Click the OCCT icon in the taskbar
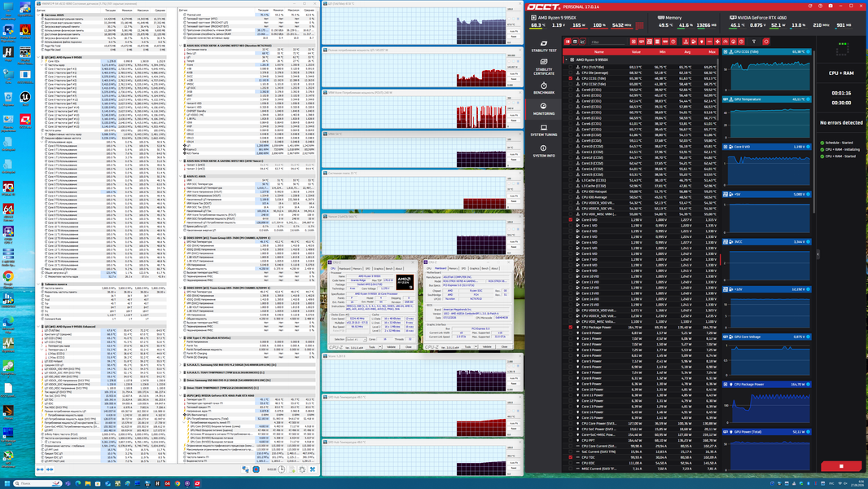 (197, 483)
